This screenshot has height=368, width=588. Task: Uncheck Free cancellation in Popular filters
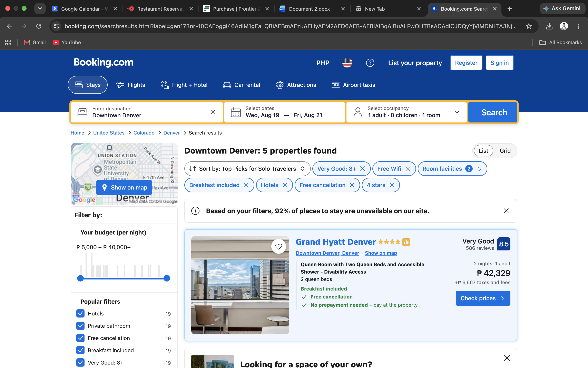pos(80,338)
